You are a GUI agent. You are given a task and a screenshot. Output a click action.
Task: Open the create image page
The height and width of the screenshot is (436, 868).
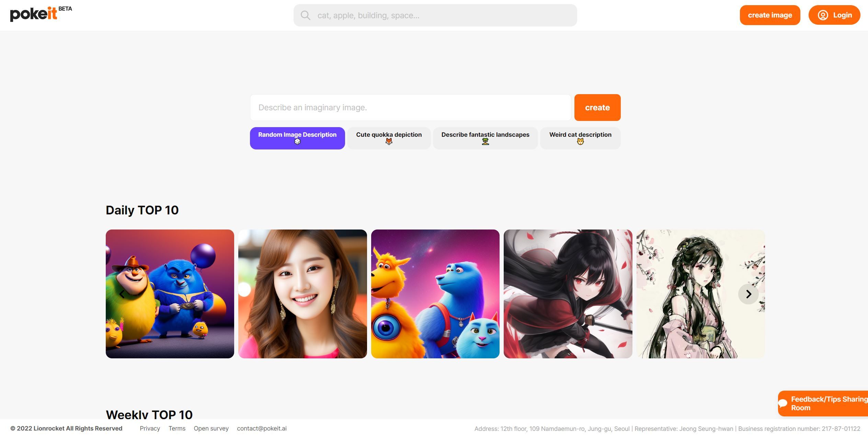(770, 15)
